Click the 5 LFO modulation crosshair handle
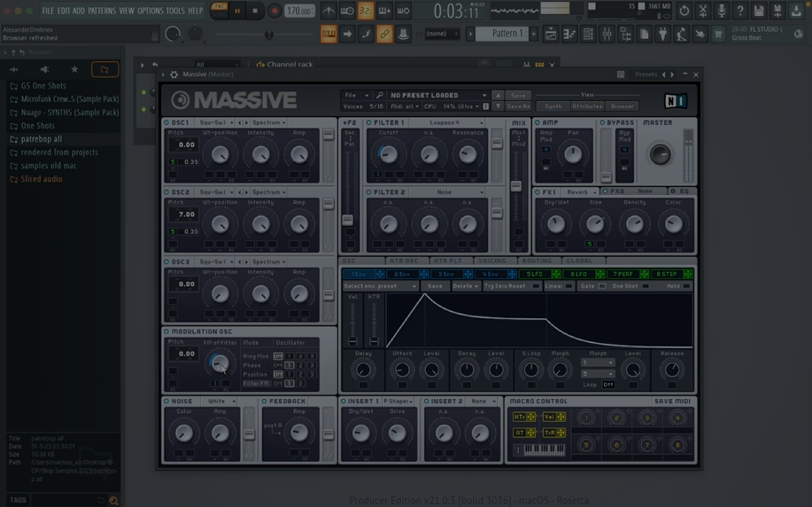The image size is (812, 507). [x=556, y=274]
